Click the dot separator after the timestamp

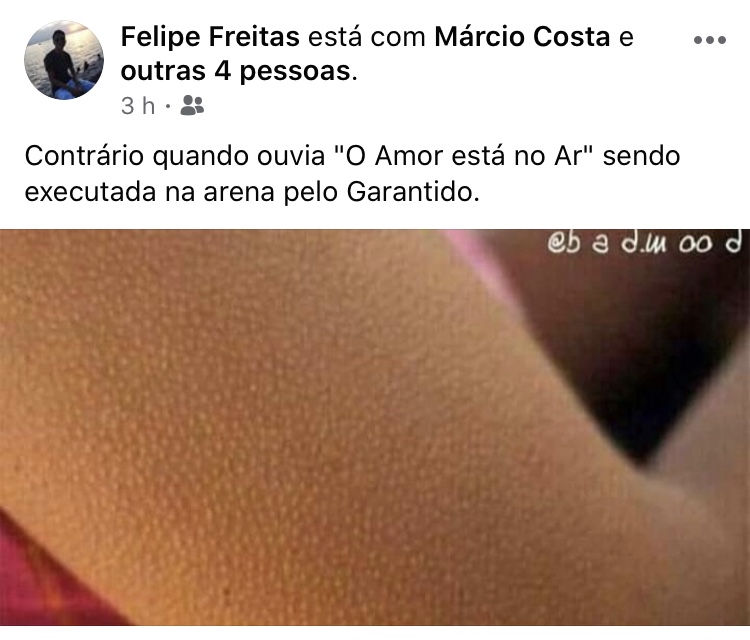(168, 106)
